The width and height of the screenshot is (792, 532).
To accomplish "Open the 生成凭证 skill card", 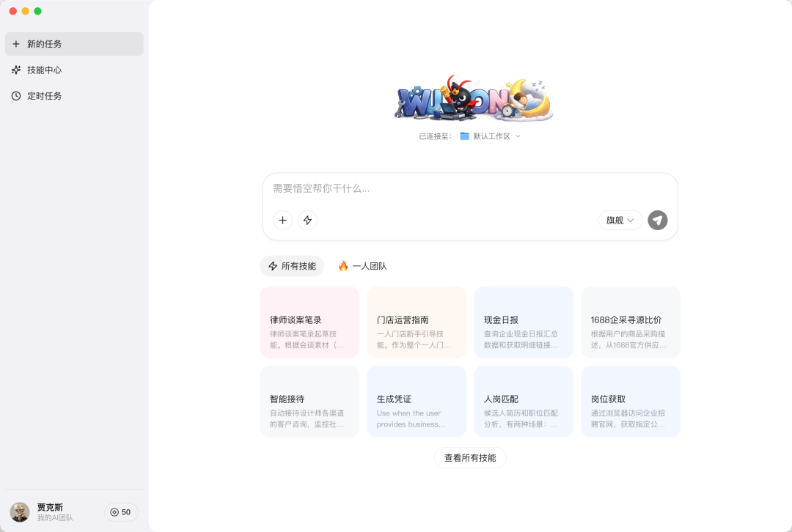I will pos(417,401).
